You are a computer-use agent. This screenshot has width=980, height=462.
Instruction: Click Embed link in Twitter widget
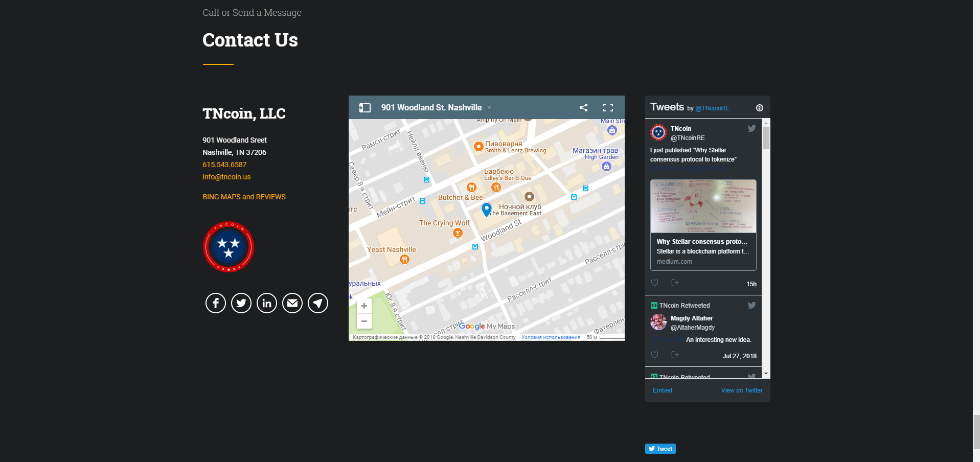click(663, 390)
